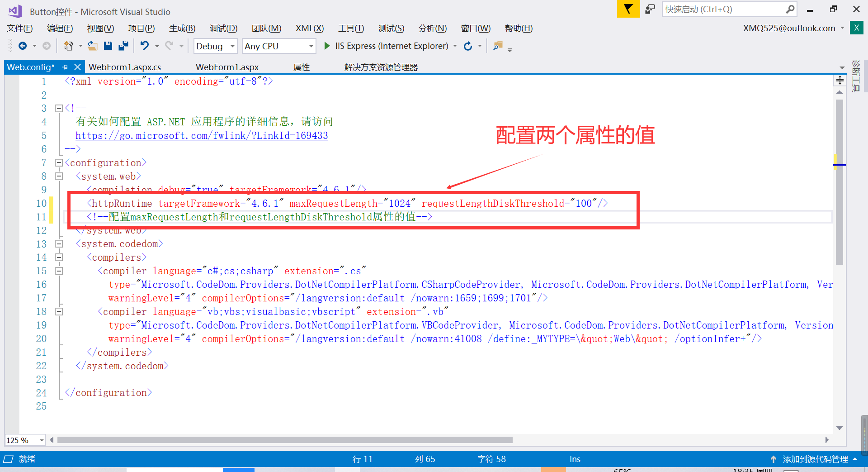This screenshot has width=868, height=472.
Task: Click the source control up-arrow icon
Action: [774, 459]
